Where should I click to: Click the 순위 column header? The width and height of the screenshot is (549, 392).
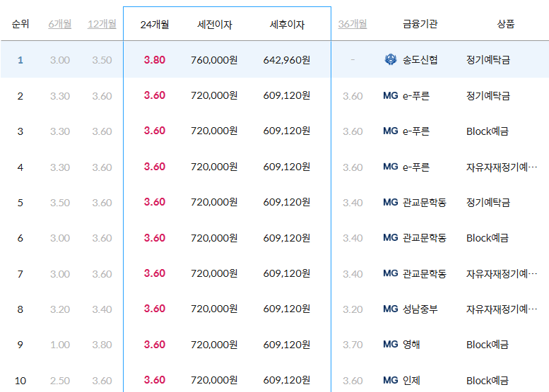20,24
